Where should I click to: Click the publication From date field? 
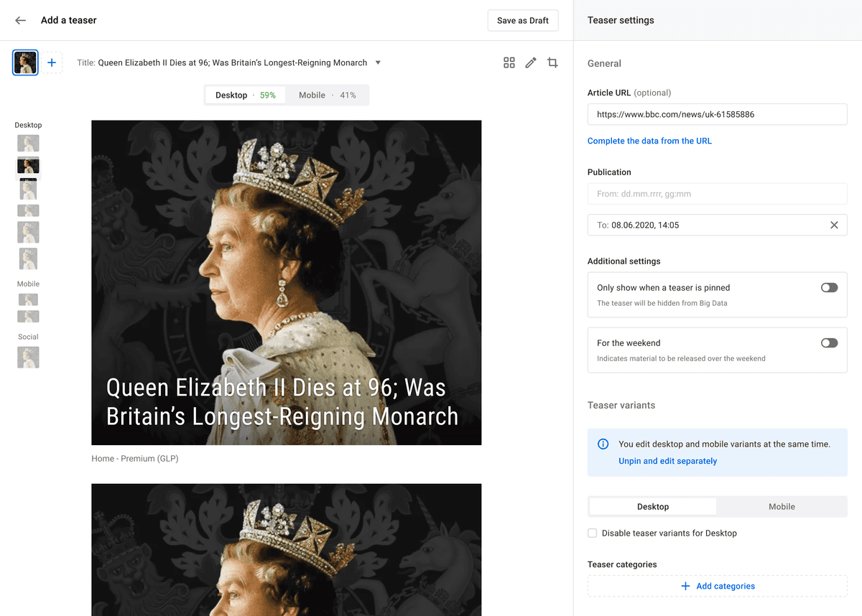(x=718, y=194)
